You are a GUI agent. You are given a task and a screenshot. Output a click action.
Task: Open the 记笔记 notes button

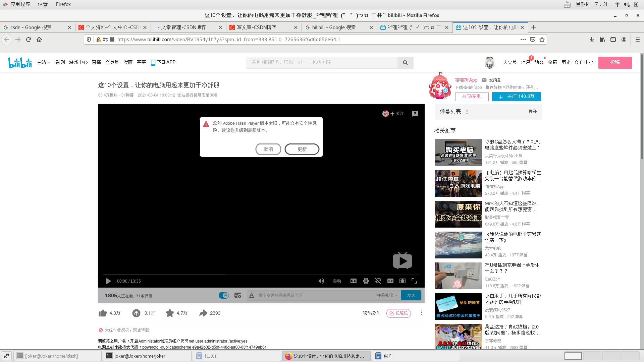398,313
